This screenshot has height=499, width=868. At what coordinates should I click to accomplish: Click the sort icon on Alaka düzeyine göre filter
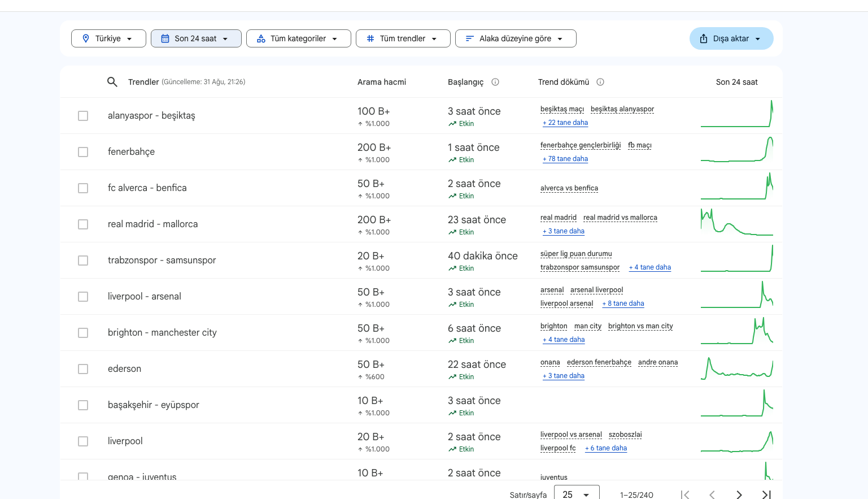pos(469,38)
